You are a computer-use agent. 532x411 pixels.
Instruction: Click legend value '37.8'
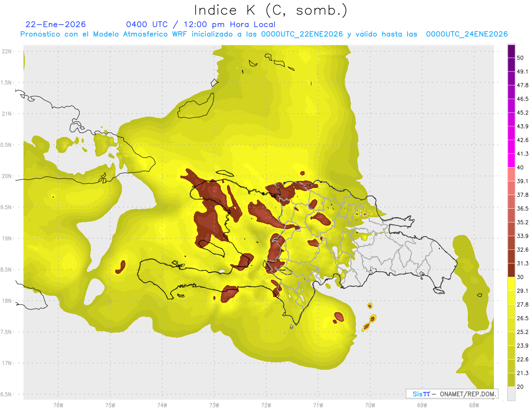click(x=523, y=195)
